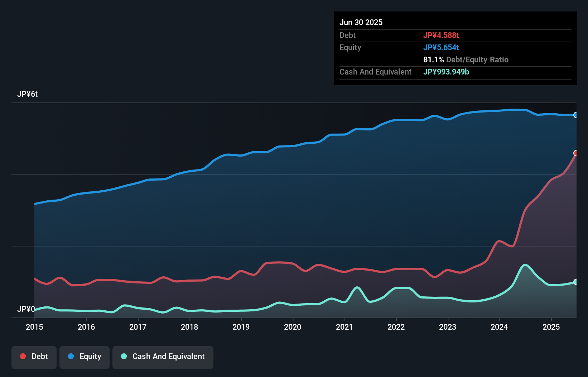Click the JP¥993.949b cash value link
Viewport: 588px width, 377px height.
446,72
